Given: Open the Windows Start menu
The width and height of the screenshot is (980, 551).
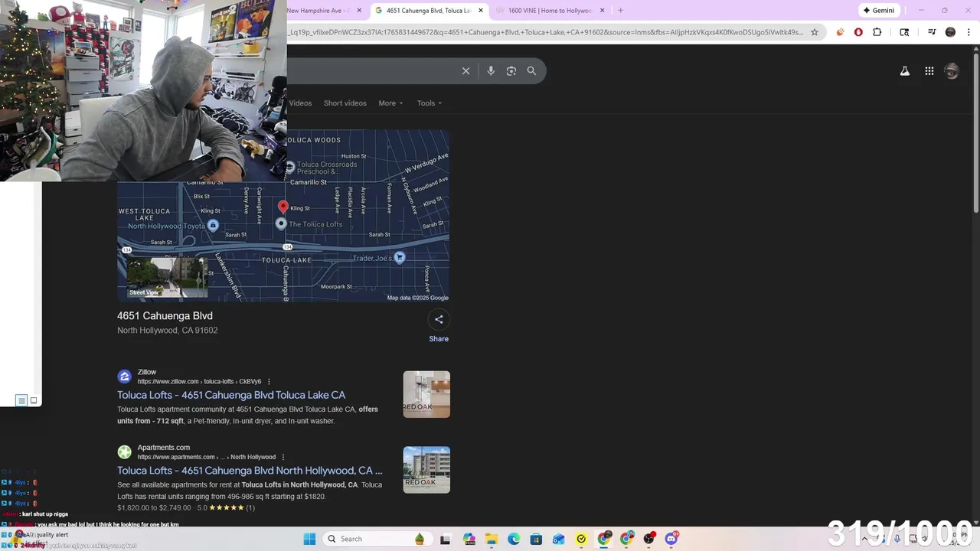Looking at the screenshot, I should click(309, 539).
